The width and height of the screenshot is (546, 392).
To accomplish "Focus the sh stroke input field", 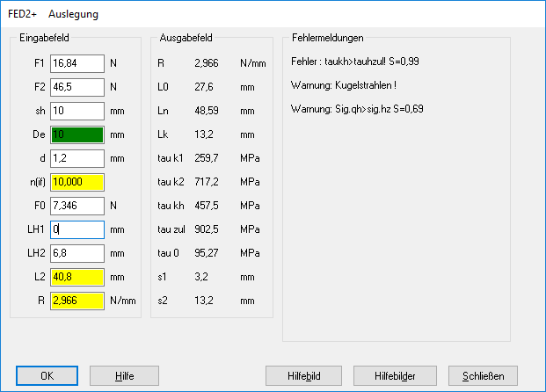I will pos(77,111).
